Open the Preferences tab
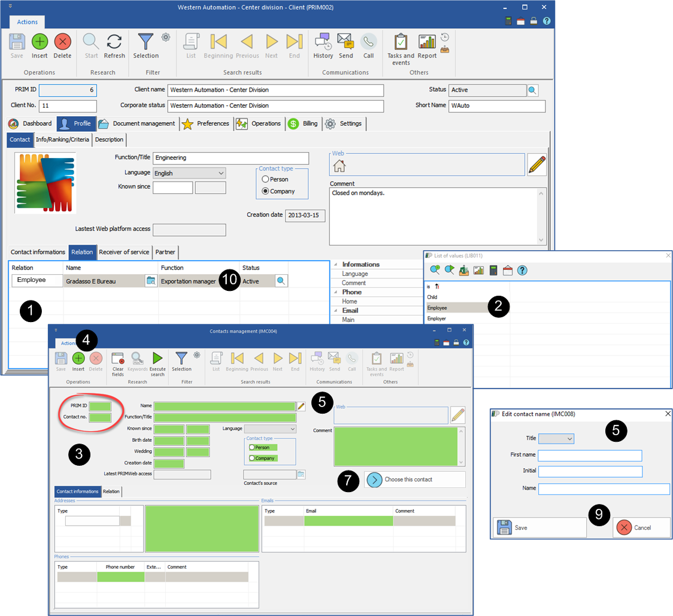 point(206,124)
